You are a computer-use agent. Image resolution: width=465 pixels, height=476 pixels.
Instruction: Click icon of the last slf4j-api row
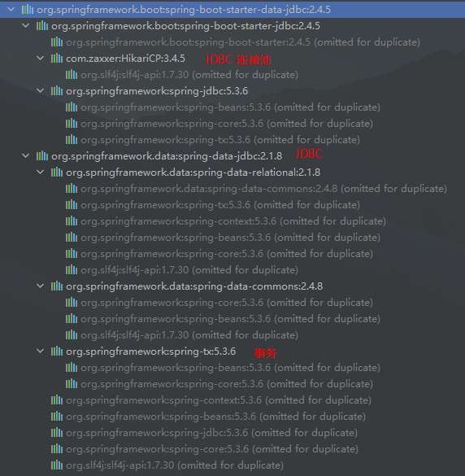pos(57,465)
